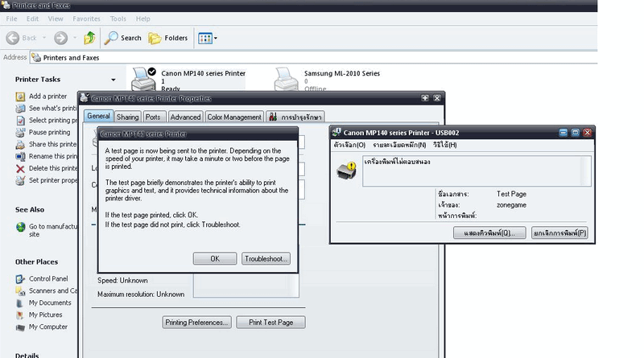Open My Documents link

point(50,302)
